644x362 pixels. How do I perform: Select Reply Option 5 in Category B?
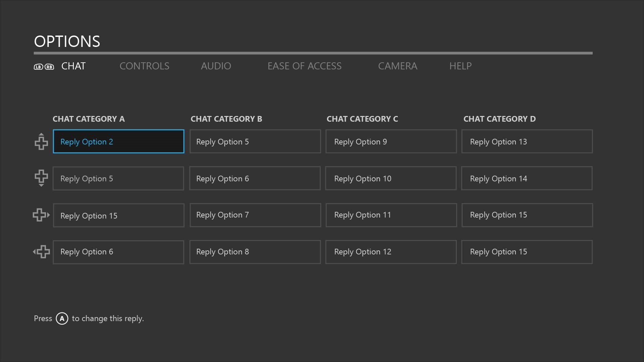255,141
